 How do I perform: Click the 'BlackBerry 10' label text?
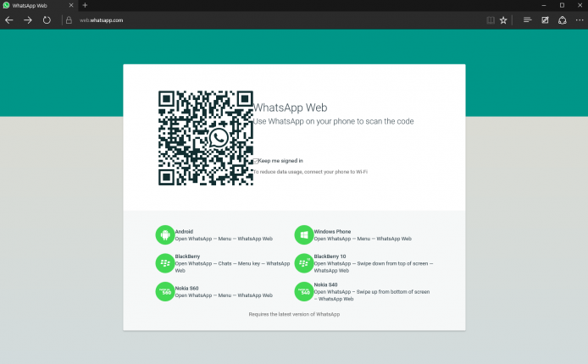(x=330, y=256)
